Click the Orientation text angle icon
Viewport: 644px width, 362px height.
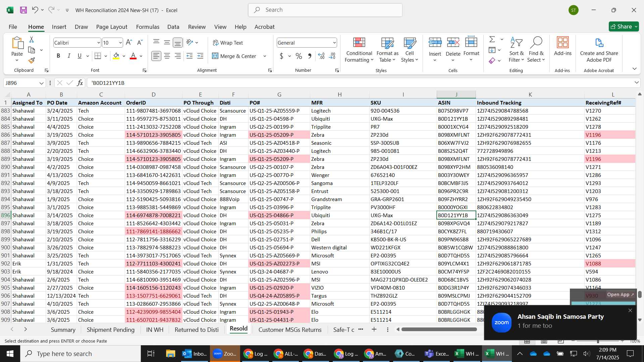(190, 43)
